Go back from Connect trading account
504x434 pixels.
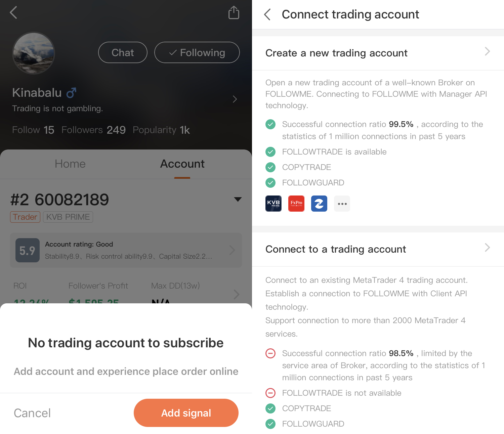[x=267, y=14]
